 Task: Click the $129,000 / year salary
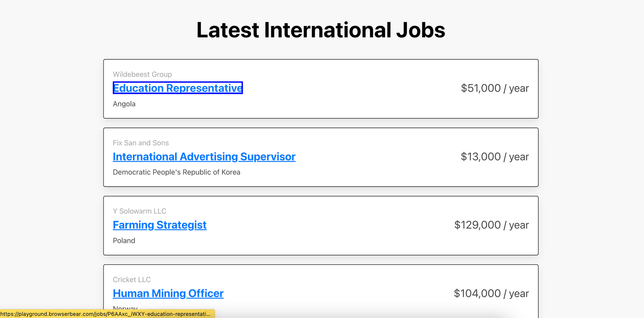click(491, 225)
